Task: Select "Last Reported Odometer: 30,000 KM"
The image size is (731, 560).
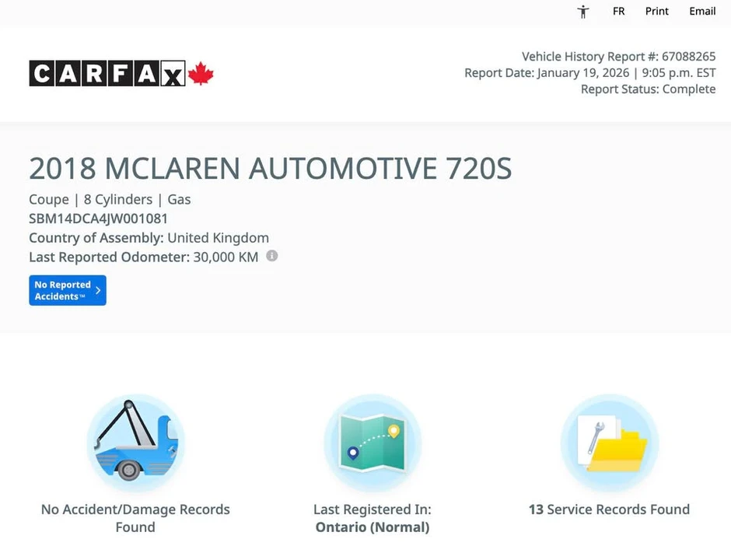Action: 144,257
